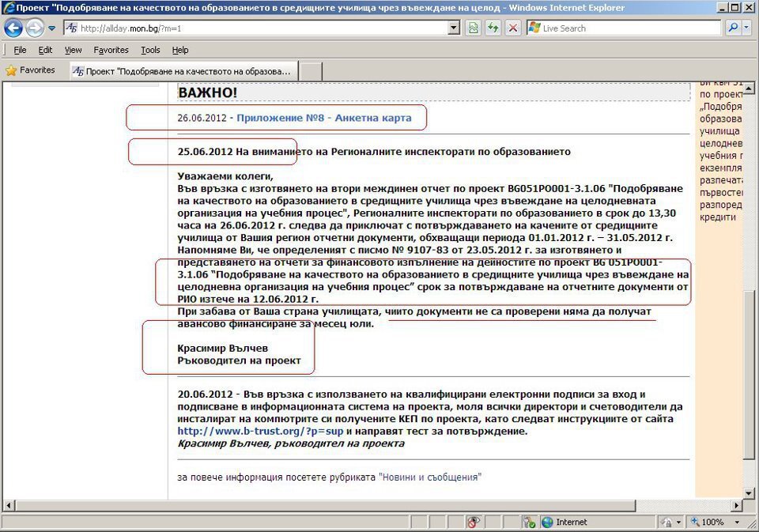Image resolution: width=759 pixels, height=532 pixels.
Task: Click the horizontal scrollbar thumb
Action: coord(325,505)
